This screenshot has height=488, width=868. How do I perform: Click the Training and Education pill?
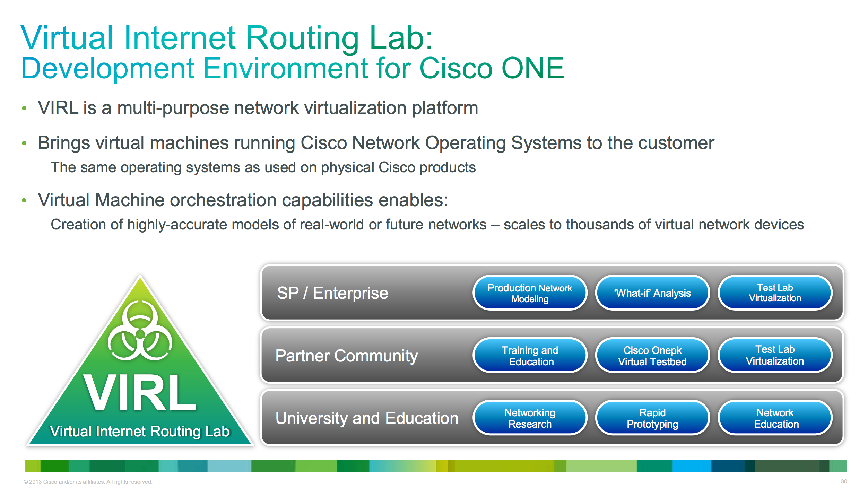click(530, 355)
